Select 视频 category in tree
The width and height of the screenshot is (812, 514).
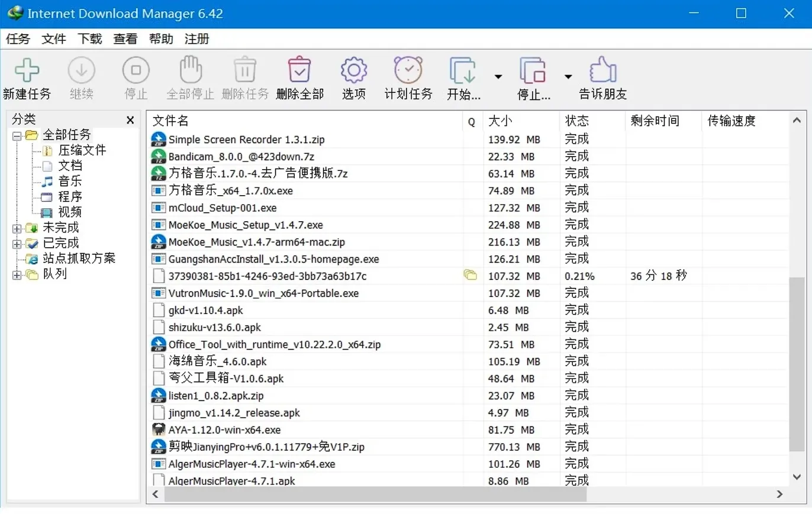click(x=70, y=212)
